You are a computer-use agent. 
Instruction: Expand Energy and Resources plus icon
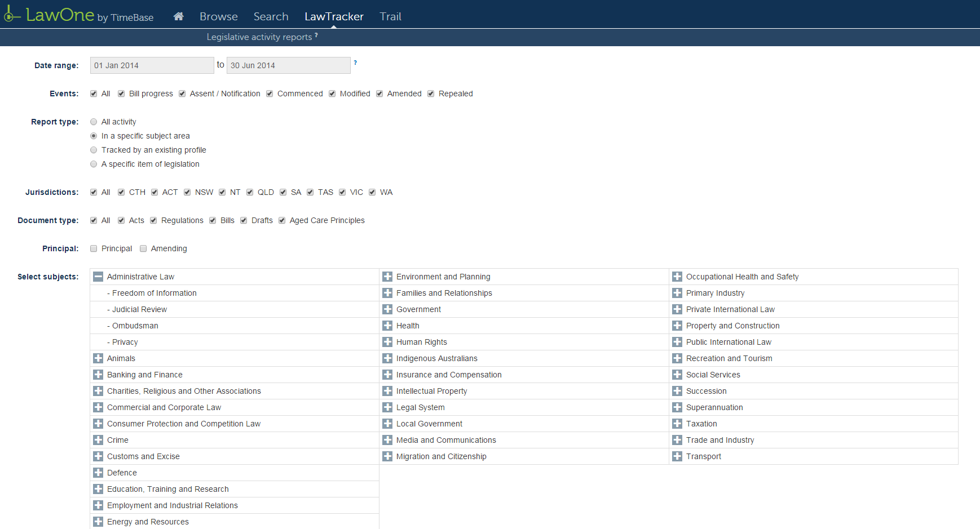point(98,522)
